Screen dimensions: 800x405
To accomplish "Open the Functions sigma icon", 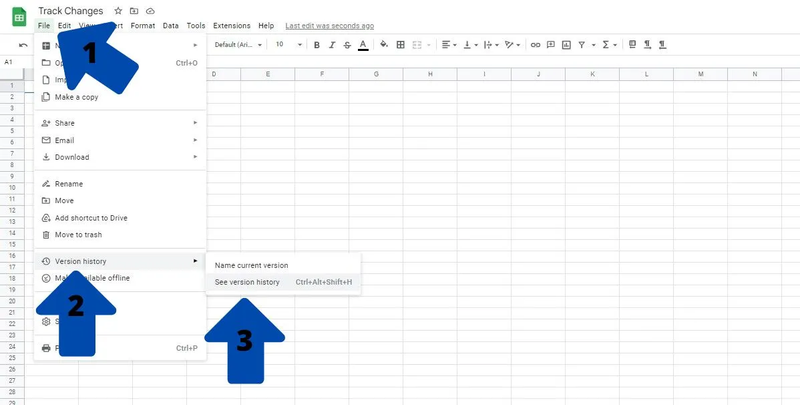I will tap(606, 45).
